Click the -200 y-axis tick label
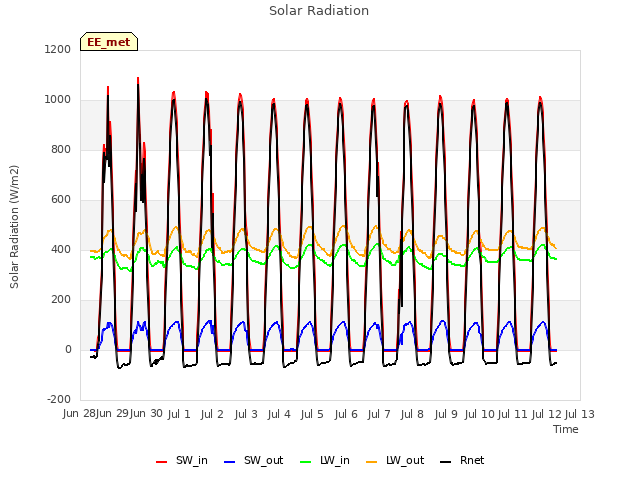Screen dimensions: 640x480 tap(59, 399)
